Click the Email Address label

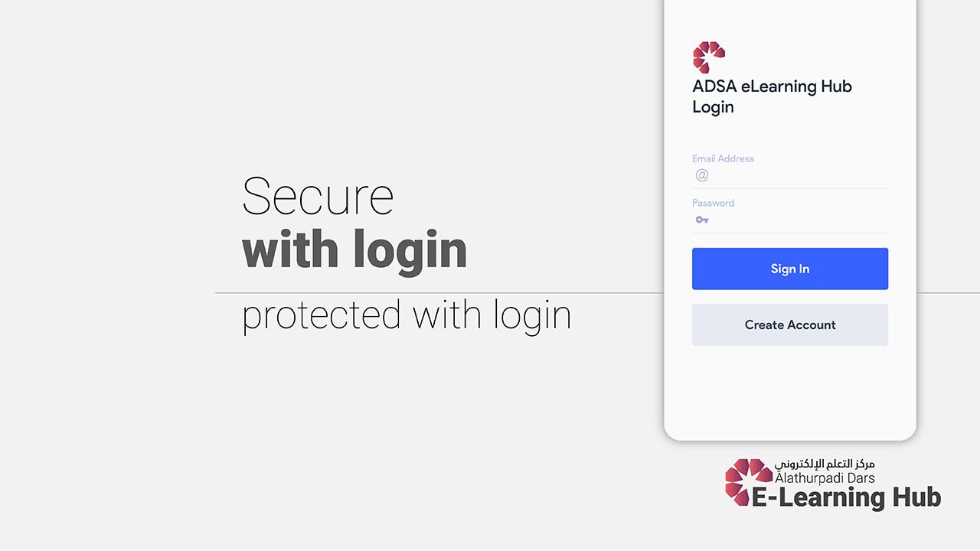pos(723,158)
